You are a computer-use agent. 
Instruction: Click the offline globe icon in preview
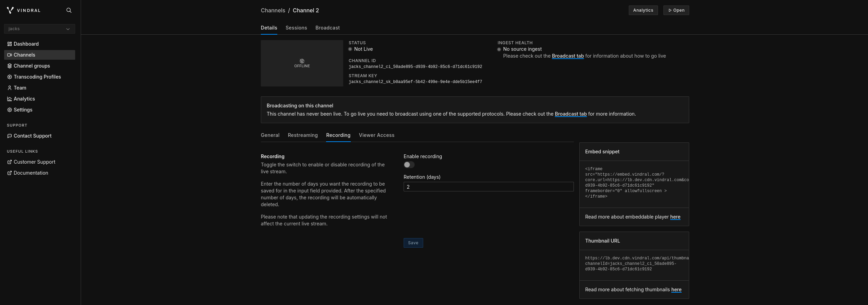(302, 61)
